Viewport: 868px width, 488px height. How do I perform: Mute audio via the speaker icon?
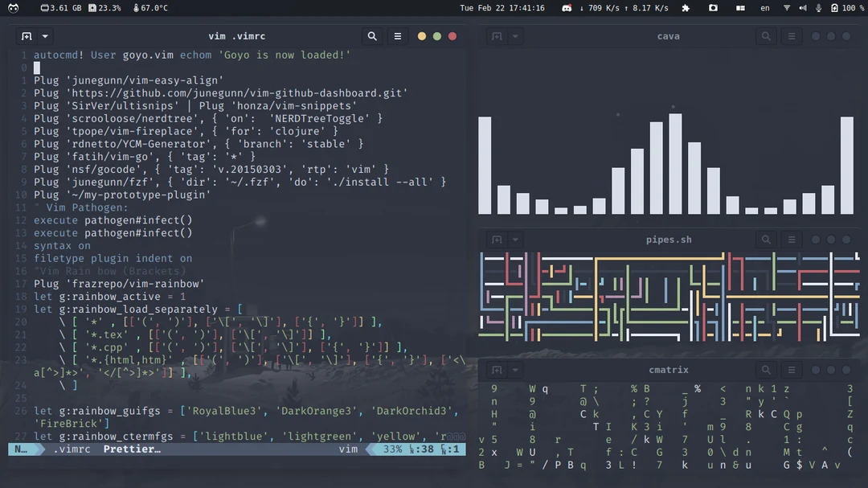[804, 8]
